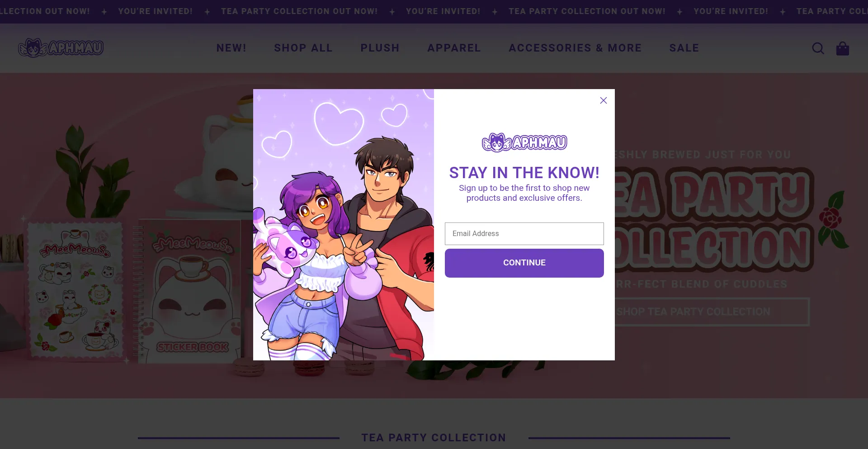The image size is (868, 449).
Task: Click the Aphmau logo in header
Action: [61, 48]
